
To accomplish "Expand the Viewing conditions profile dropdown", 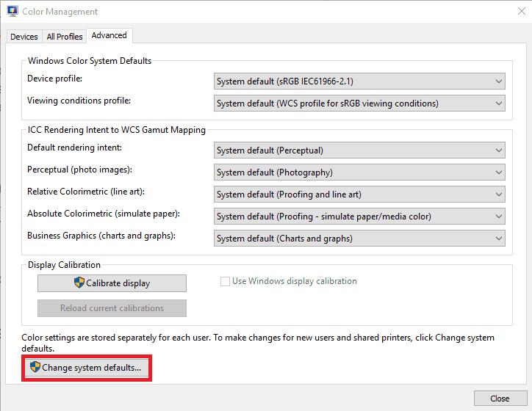I will coord(359,103).
